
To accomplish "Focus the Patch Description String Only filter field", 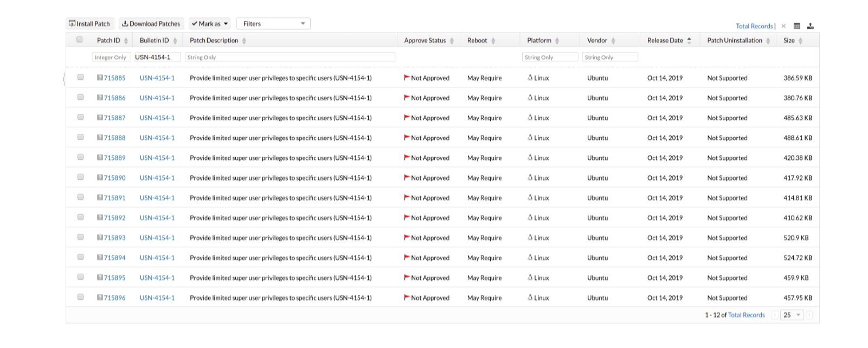I will coord(290,57).
